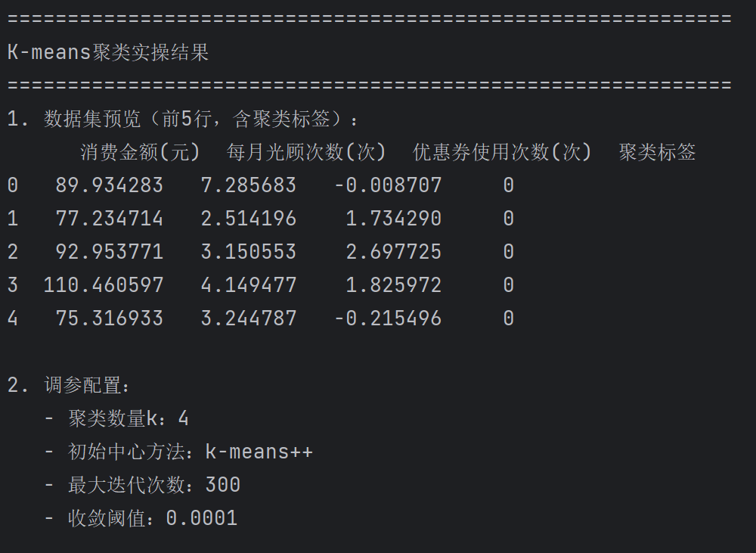Click the value 2.514196
The height and width of the screenshot is (553, 756).
[248, 219]
